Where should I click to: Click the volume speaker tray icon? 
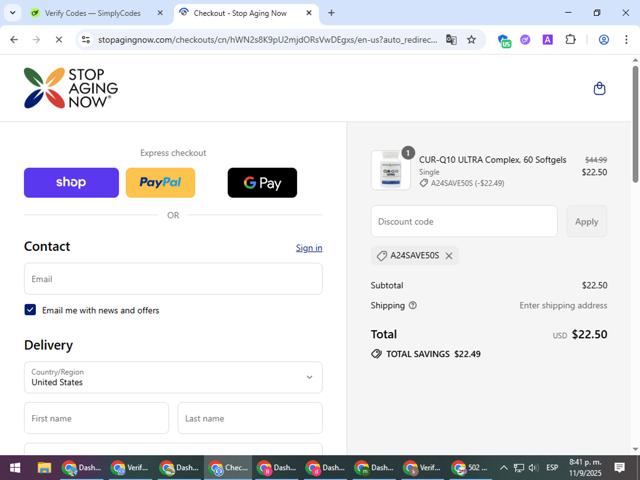point(533,468)
